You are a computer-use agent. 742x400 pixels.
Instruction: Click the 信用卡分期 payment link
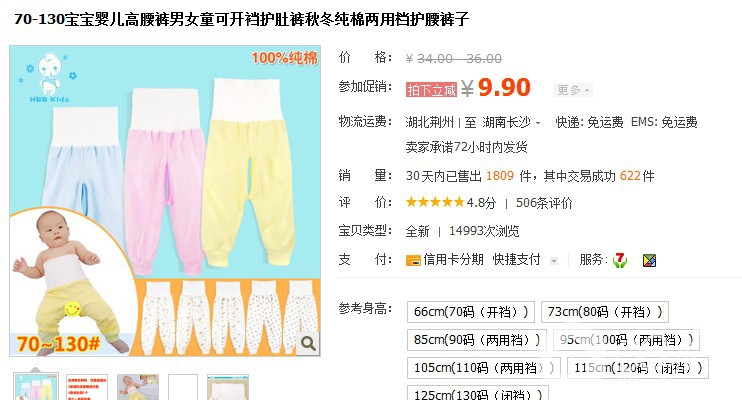[x=453, y=259]
